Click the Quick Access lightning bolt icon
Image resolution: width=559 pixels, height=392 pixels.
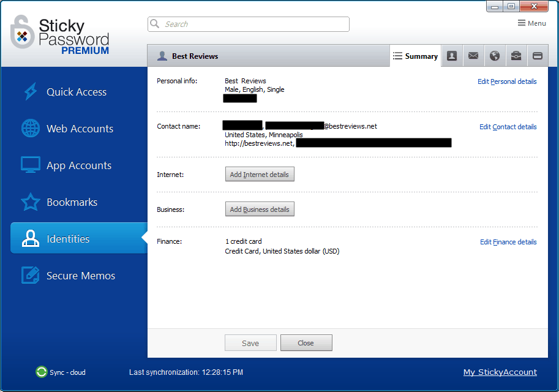pos(30,91)
